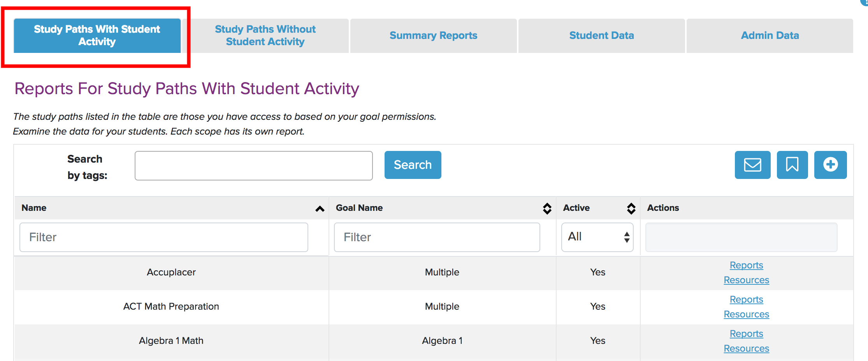Switch to the Student Data tab
Screen dimensions: 868x361
coord(601,35)
